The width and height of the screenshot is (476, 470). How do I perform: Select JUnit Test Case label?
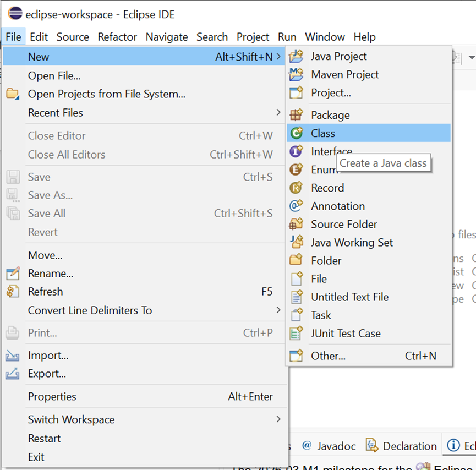coord(346,334)
